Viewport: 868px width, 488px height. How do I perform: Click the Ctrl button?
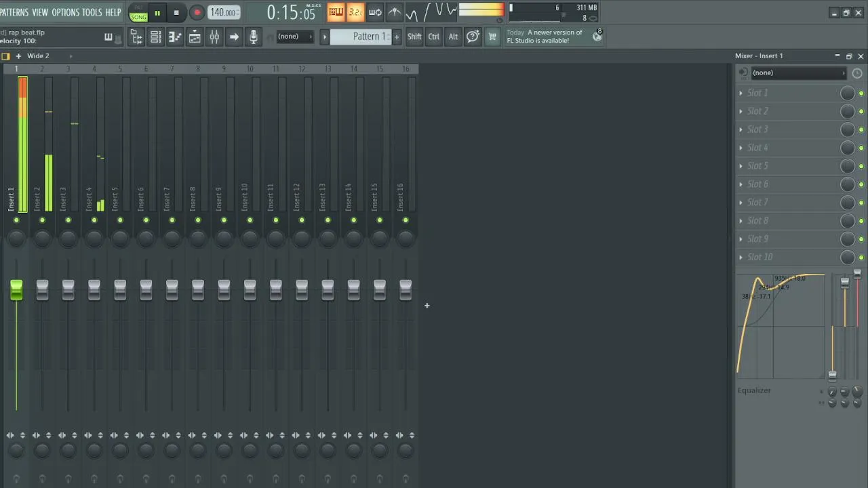pos(434,37)
